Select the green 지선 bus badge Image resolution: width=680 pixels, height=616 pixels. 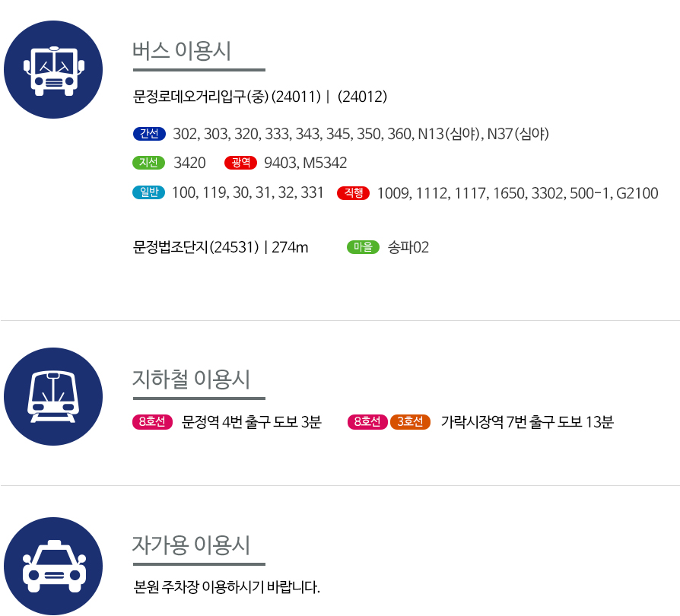tap(149, 163)
